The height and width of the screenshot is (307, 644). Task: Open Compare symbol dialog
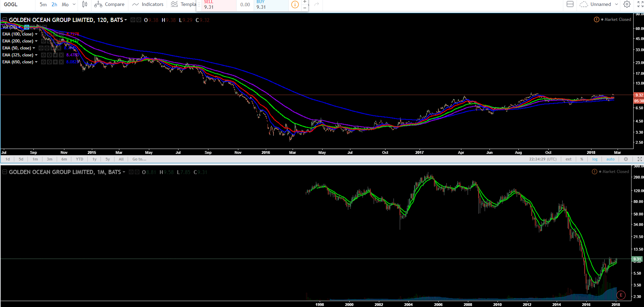[109, 5]
